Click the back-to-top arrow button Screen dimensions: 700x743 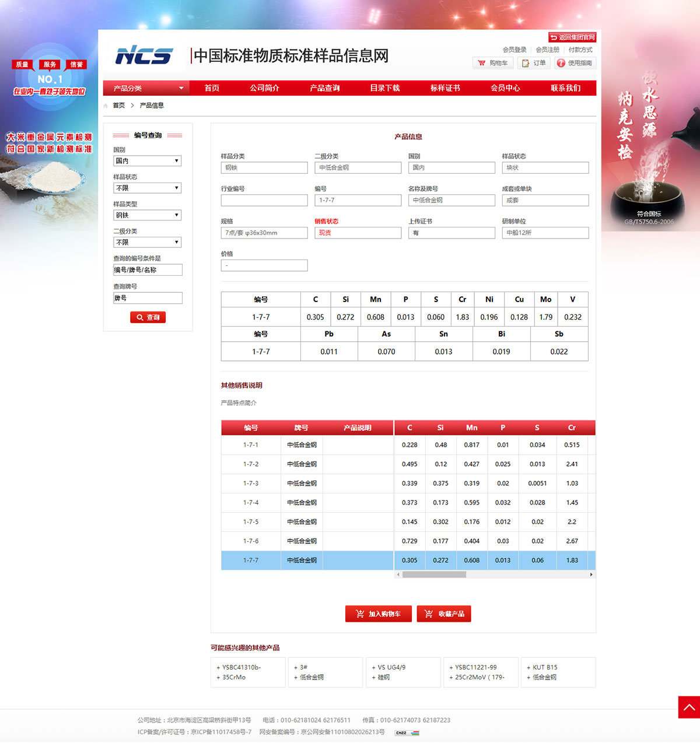[x=688, y=707]
